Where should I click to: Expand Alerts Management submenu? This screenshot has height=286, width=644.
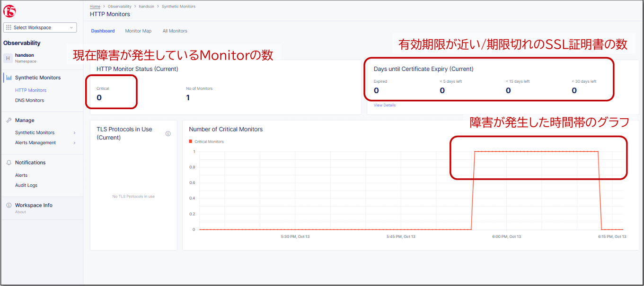point(45,143)
